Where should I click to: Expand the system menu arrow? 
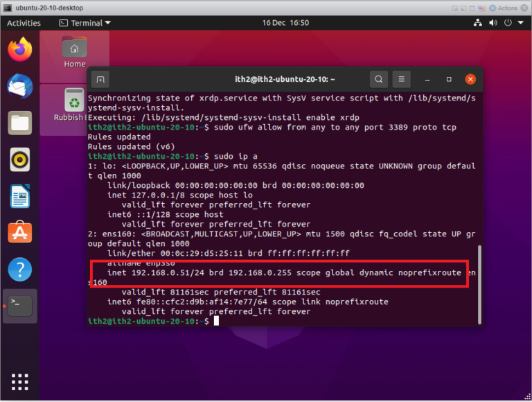point(521,23)
